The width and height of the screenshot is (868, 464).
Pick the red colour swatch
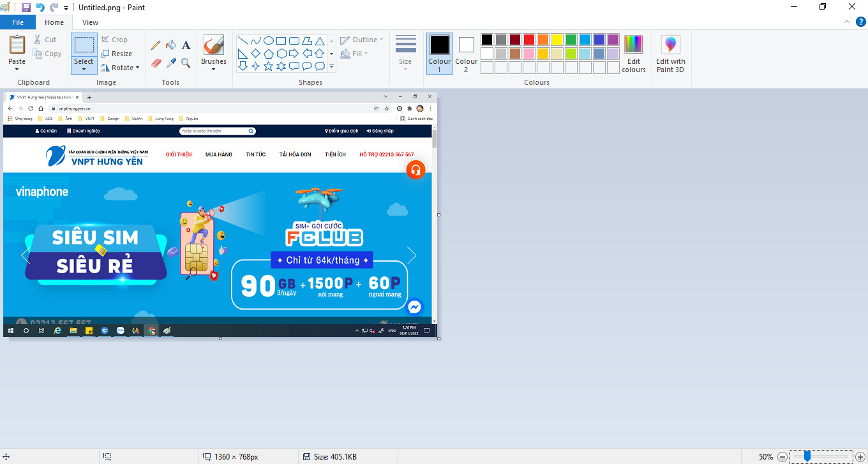coord(529,40)
